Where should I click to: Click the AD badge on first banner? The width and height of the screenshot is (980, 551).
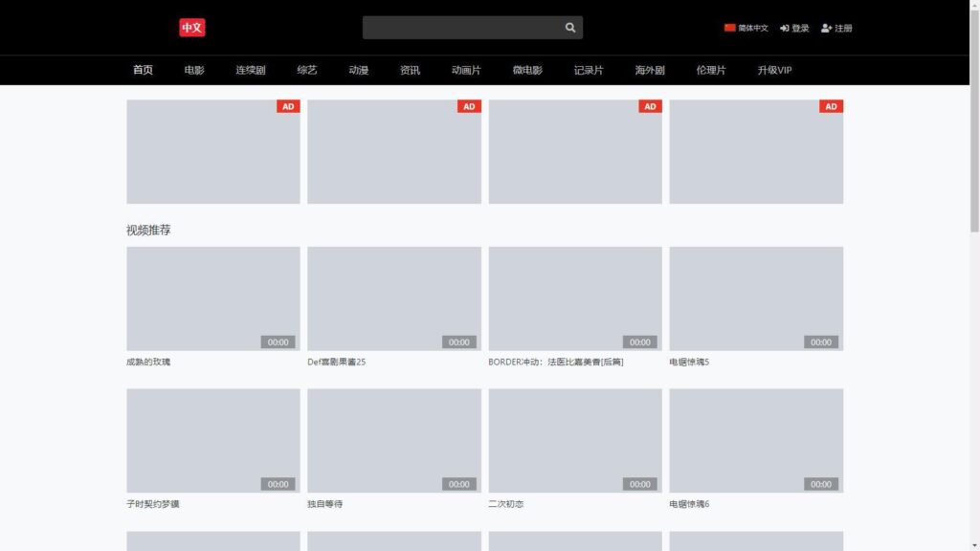pyautogui.click(x=286, y=106)
